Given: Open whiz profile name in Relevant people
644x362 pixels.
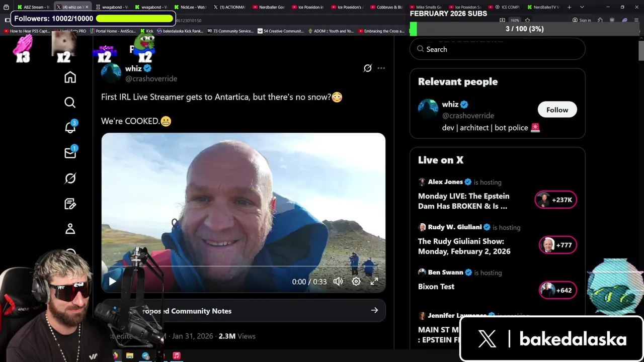Looking at the screenshot, I should coord(450,105).
